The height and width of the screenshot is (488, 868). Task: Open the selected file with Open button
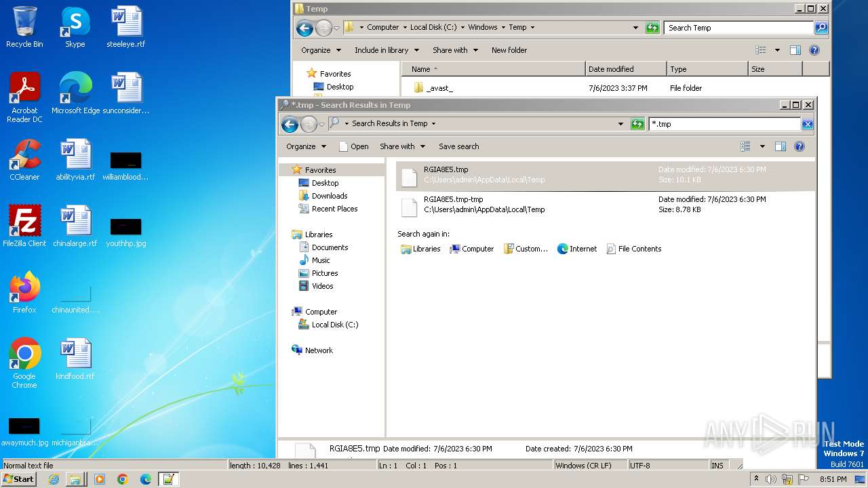(353, 146)
